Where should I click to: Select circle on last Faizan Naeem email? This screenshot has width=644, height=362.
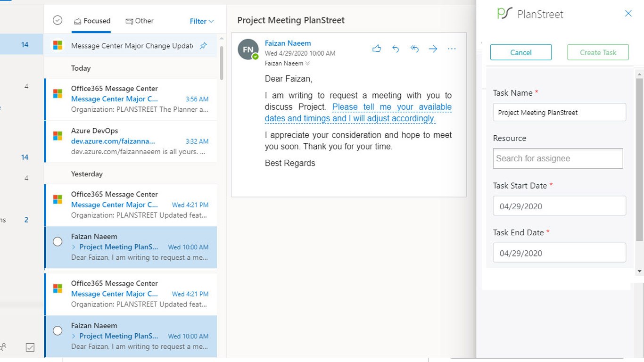click(x=58, y=331)
